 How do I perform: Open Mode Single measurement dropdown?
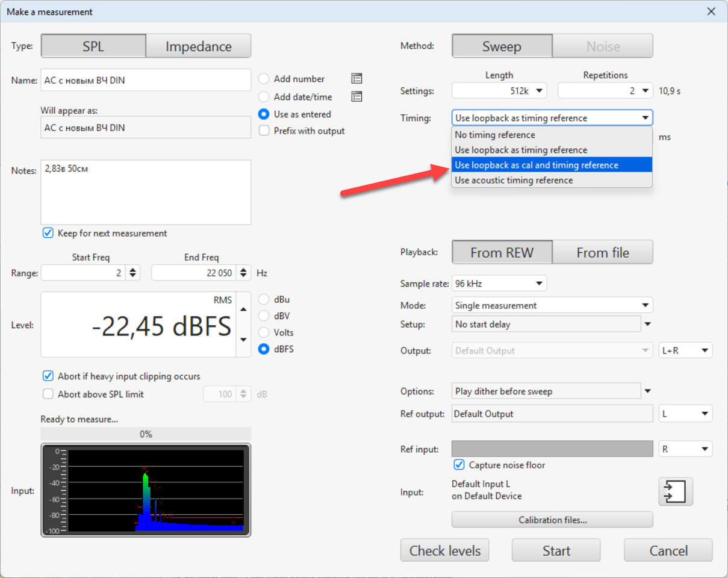[x=552, y=305]
